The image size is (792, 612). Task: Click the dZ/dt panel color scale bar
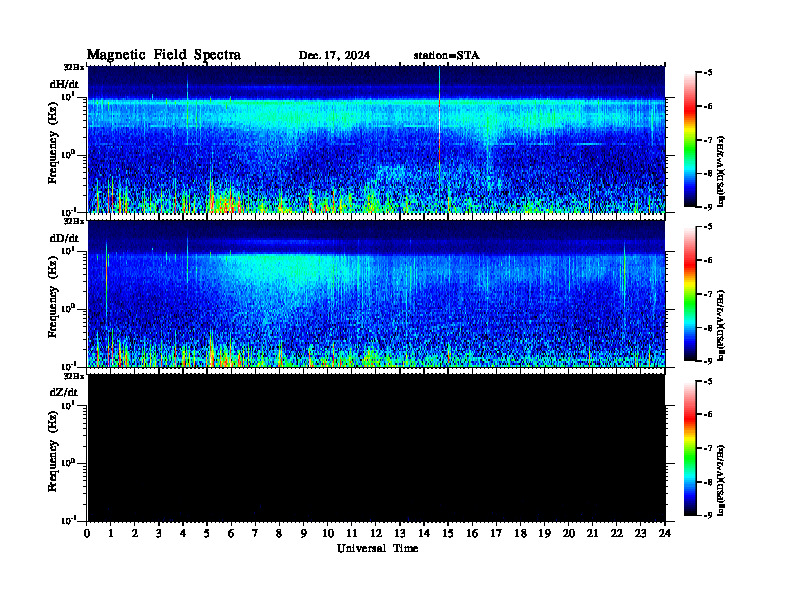(690, 448)
